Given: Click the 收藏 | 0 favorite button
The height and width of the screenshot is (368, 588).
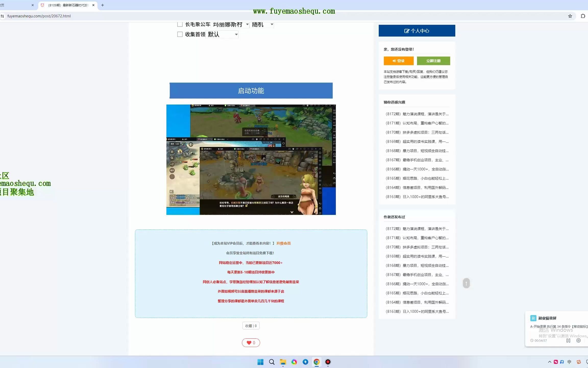Looking at the screenshot, I should tap(251, 326).
